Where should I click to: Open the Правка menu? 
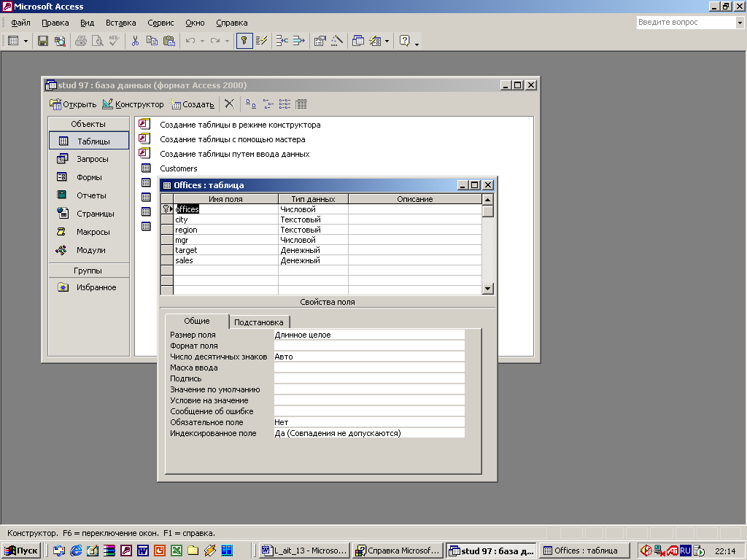pyautogui.click(x=55, y=23)
